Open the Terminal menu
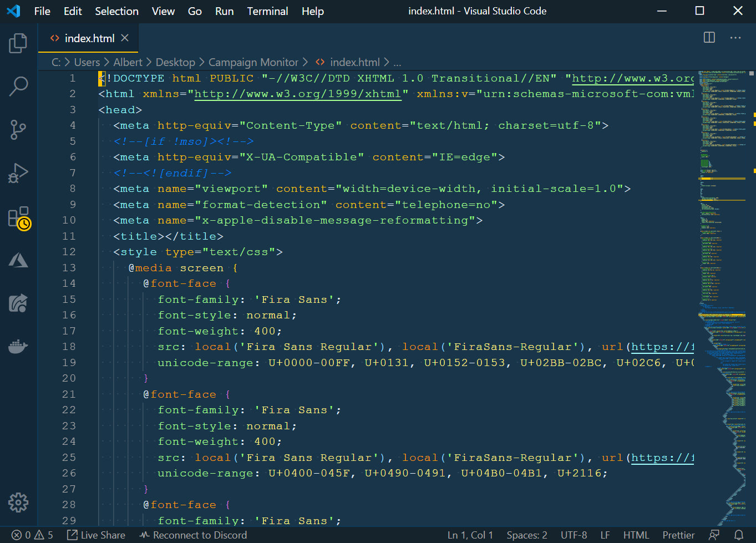The image size is (756, 543). [x=267, y=11]
